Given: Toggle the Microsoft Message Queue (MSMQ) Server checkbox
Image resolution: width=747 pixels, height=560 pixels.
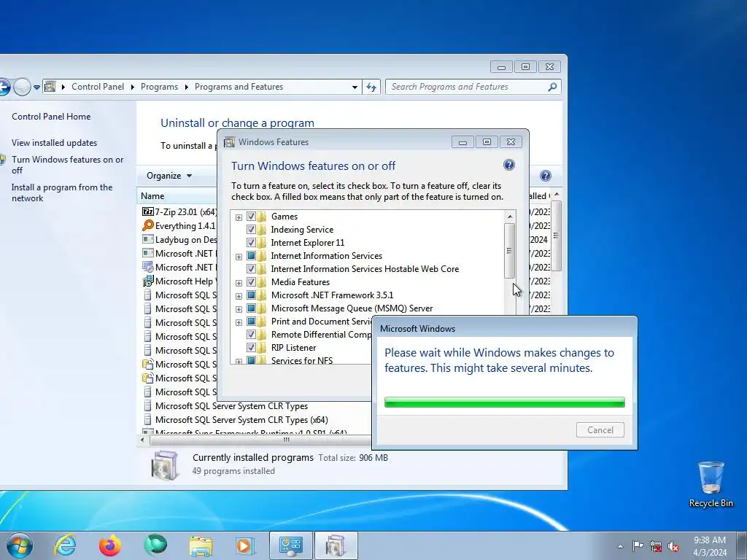Looking at the screenshot, I should tap(251, 308).
